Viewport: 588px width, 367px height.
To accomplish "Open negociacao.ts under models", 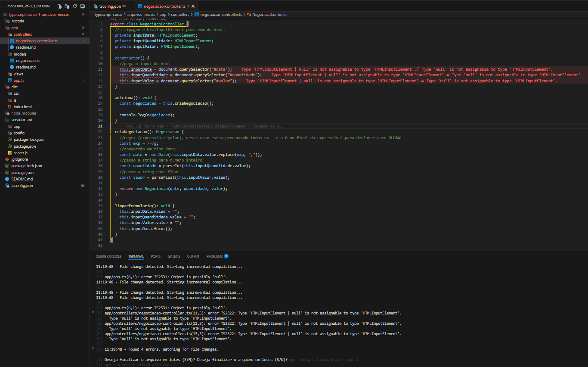I will pos(28,60).
